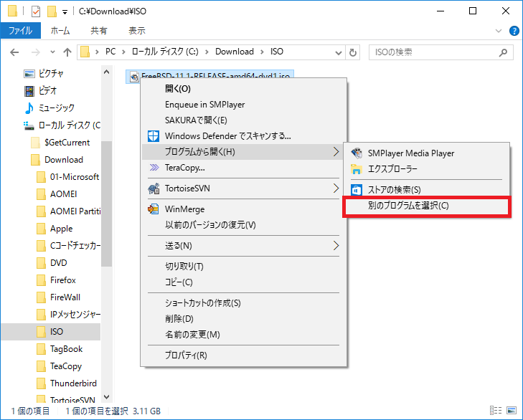Click the Explorer folder icon in submenu
This screenshot has height=420, width=523.
pyautogui.click(x=357, y=169)
